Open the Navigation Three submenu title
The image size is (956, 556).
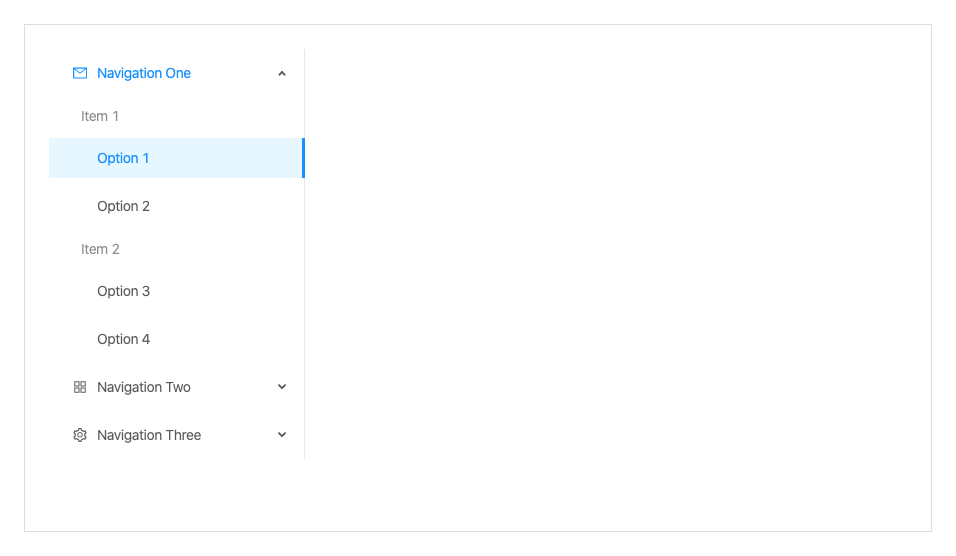pyautogui.click(x=176, y=435)
